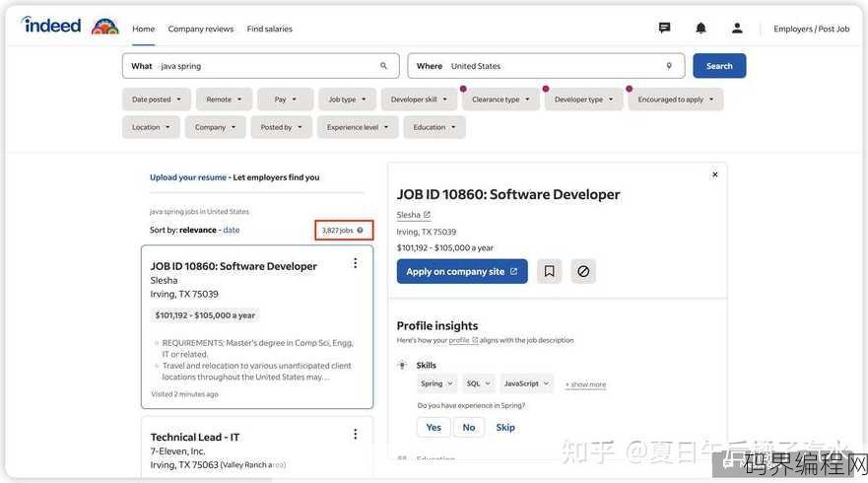
Task: Click show more skills link
Action: (585, 384)
